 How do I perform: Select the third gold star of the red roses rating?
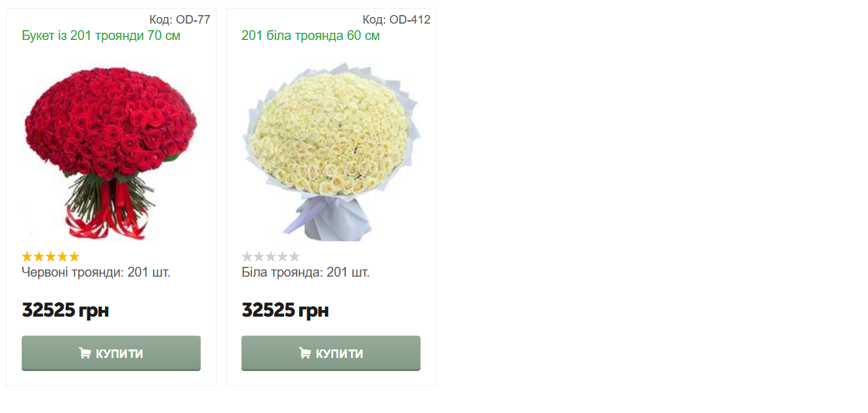pos(51,256)
